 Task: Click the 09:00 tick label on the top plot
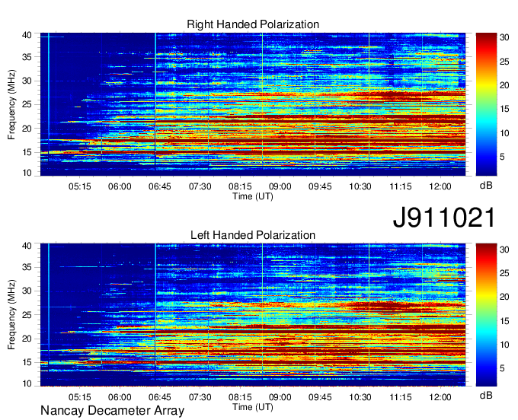pos(280,186)
